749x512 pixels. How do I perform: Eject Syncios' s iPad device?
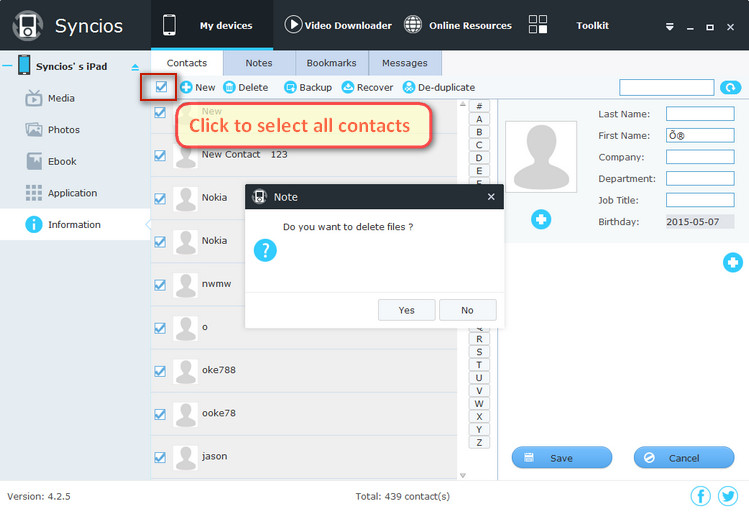point(135,67)
